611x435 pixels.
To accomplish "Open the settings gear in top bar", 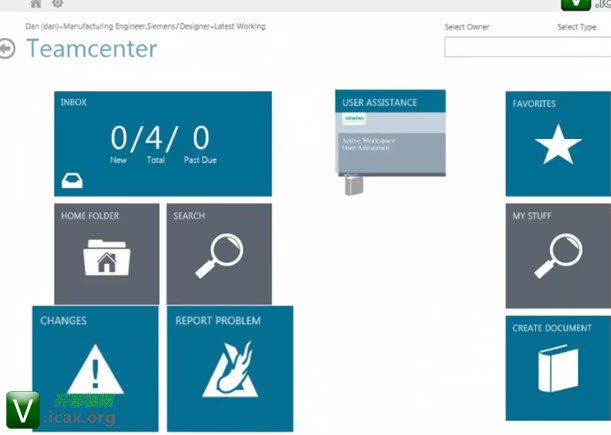I will [57, 4].
